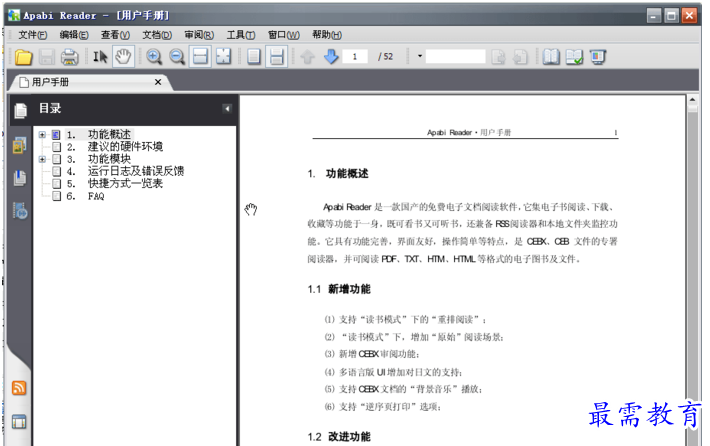Select FAQ in the outline
This screenshot has height=446, width=710.
coord(96,196)
